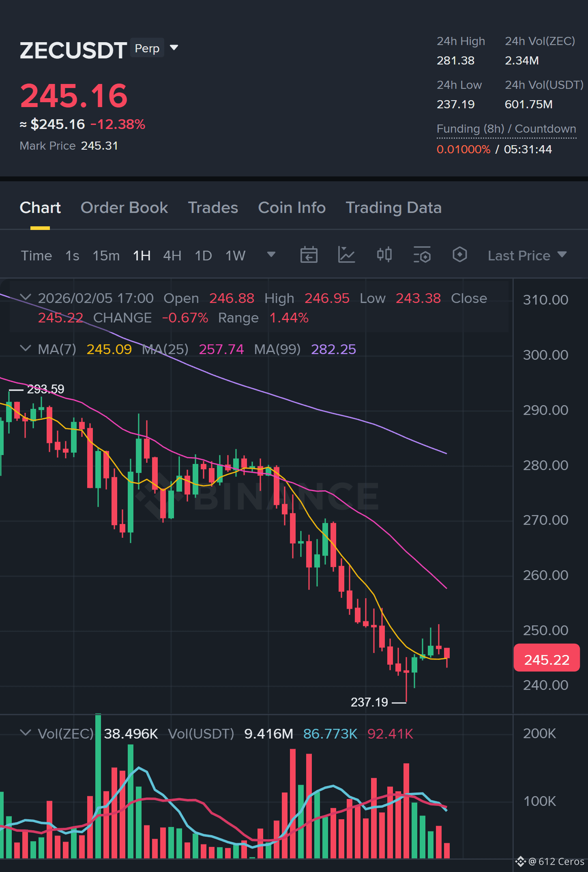Open the chart display settings icon
The width and height of the screenshot is (588, 872).
422,255
